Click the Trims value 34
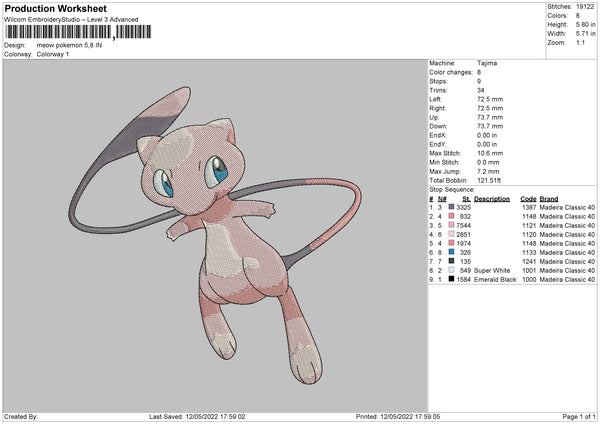Screen dimensions: 600x424 [x=481, y=90]
